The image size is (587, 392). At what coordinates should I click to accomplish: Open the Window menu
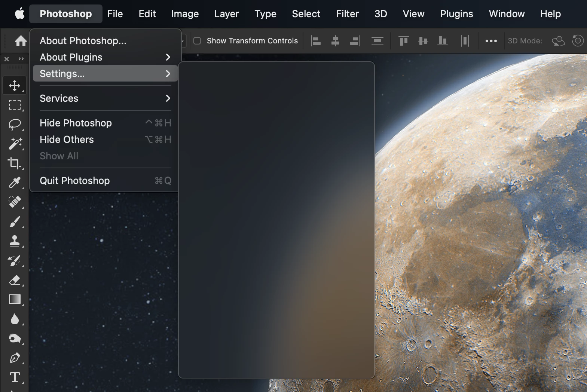[x=507, y=14]
